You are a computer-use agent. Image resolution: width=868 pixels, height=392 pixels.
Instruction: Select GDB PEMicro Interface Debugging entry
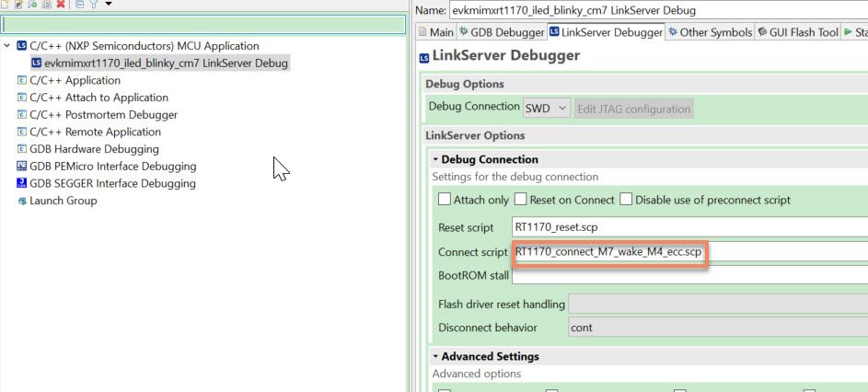[113, 167]
